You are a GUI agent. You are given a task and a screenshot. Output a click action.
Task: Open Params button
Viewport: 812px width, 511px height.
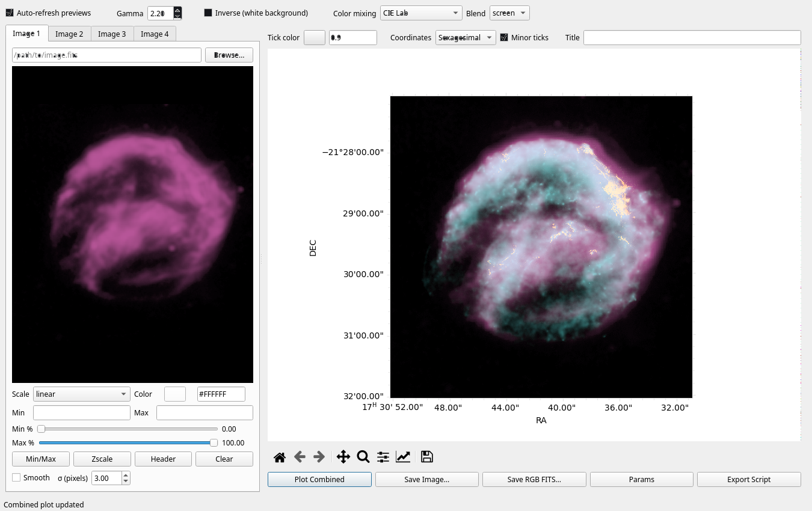click(642, 479)
